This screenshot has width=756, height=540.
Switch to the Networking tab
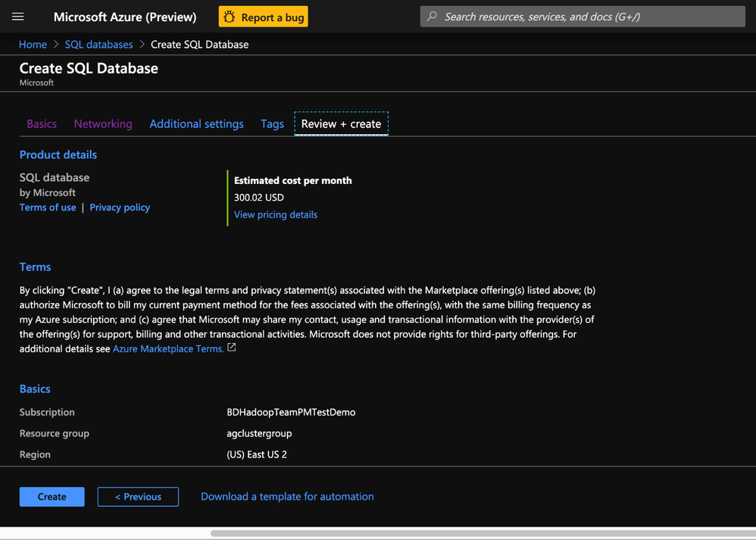[103, 124]
